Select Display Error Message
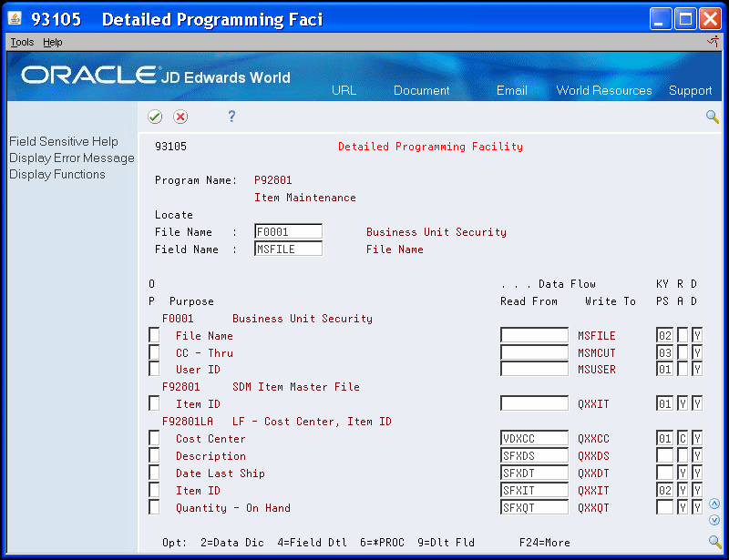The width and height of the screenshot is (729, 560). [72, 158]
